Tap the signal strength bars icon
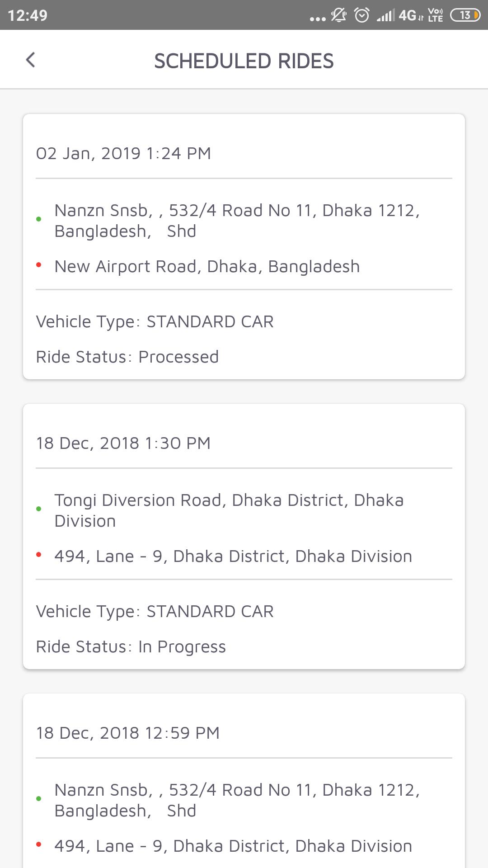488x868 pixels. (385, 16)
